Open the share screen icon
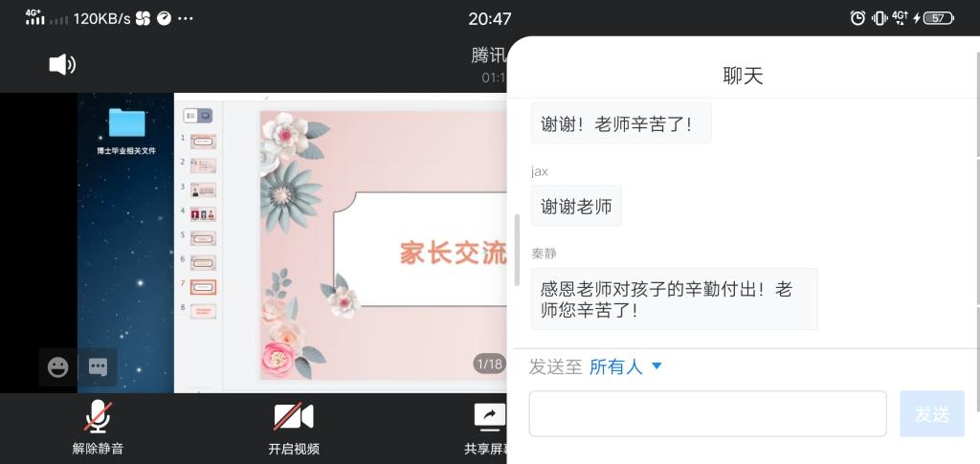Image resolution: width=980 pixels, height=464 pixels. coord(490,416)
